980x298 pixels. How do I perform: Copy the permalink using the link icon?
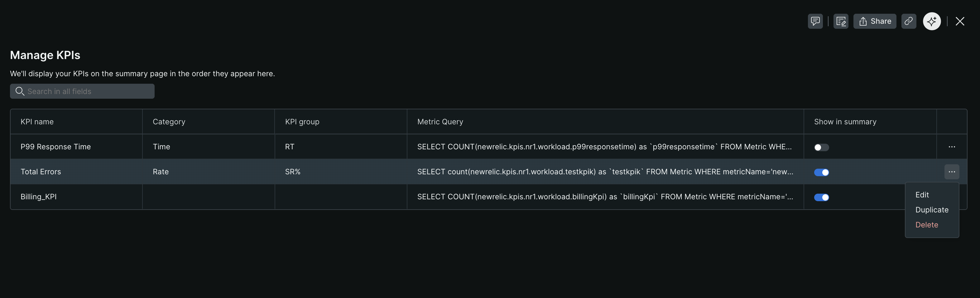point(909,21)
